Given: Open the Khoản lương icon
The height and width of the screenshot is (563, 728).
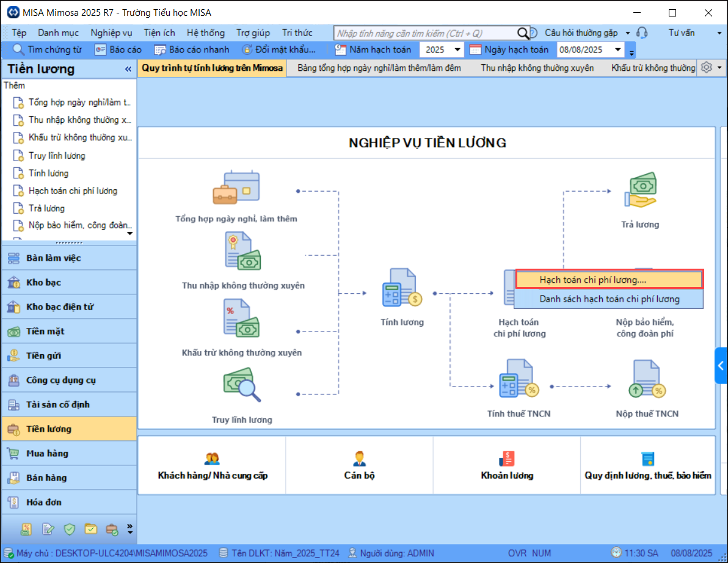Looking at the screenshot, I should click(507, 459).
